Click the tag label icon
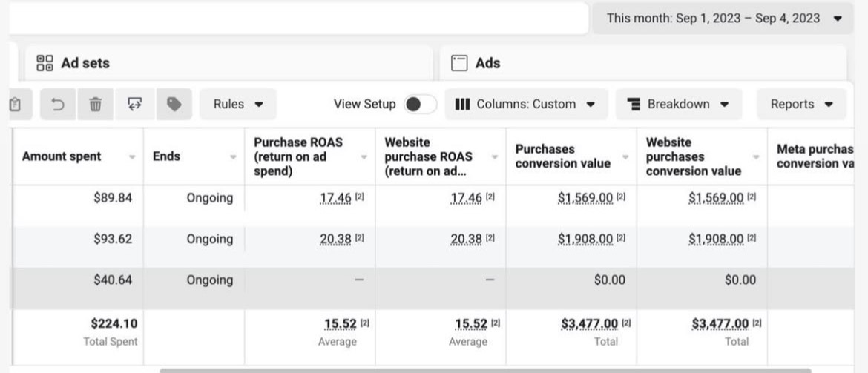Viewport: 868px width, 373px height. pyautogui.click(x=174, y=105)
